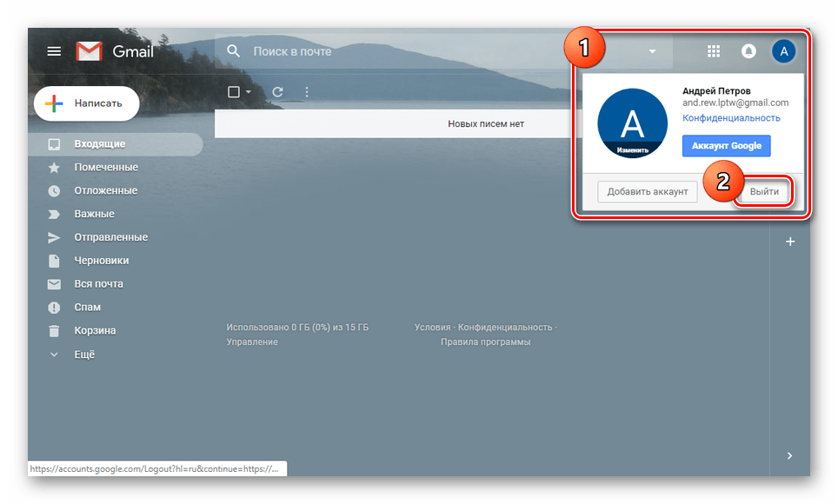The height and width of the screenshot is (504, 838).
Task: Click the search mail input field
Action: point(443,51)
